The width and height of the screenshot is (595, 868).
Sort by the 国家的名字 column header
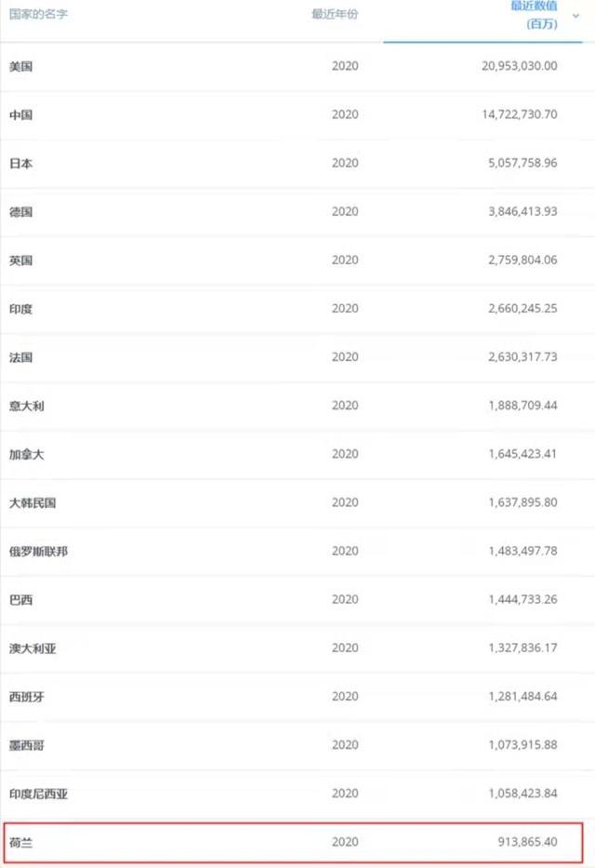point(38,15)
